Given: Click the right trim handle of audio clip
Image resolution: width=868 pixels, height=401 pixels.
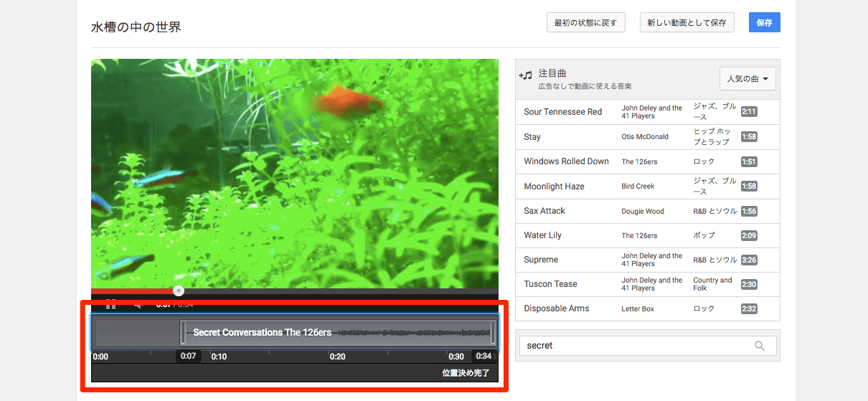Looking at the screenshot, I should point(493,333).
